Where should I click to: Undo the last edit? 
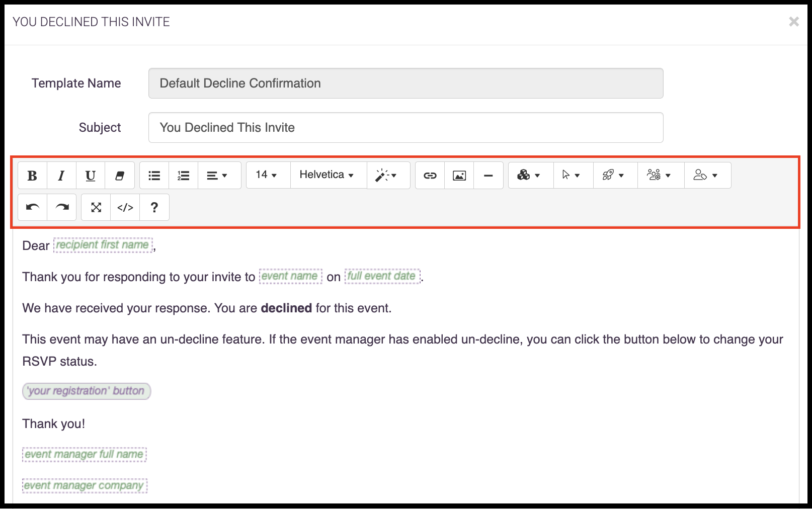33,207
